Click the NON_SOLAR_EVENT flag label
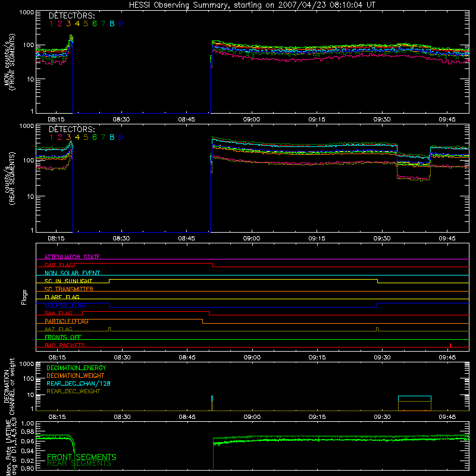 (x=72, y=273)
